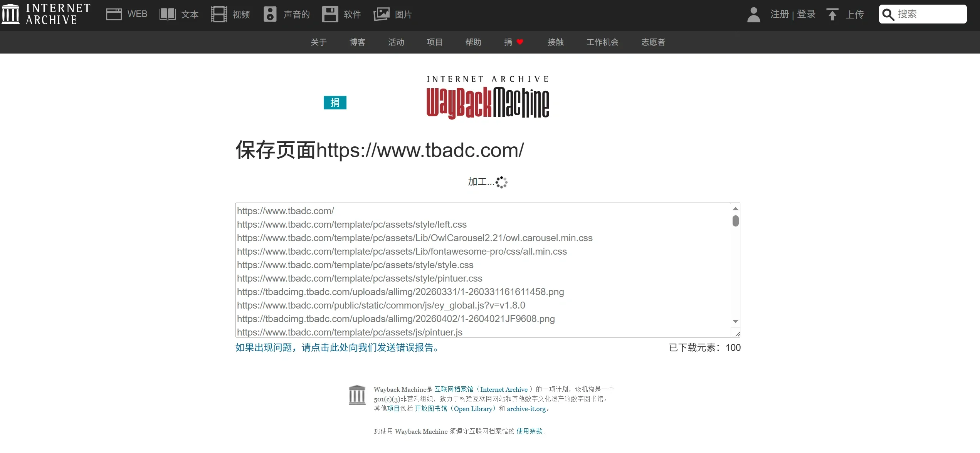
Task: Open the 文本 texts book icon
Action: click(x=168, y=14)
